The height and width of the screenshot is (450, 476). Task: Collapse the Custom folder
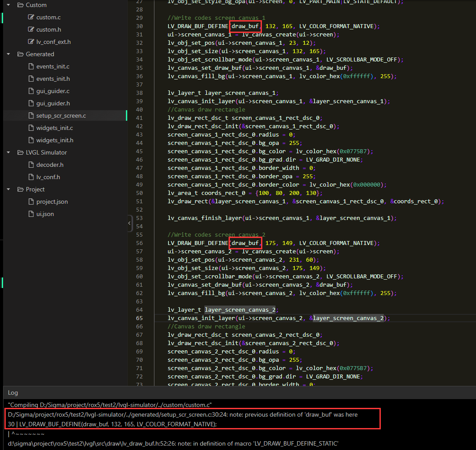(7, 5)
